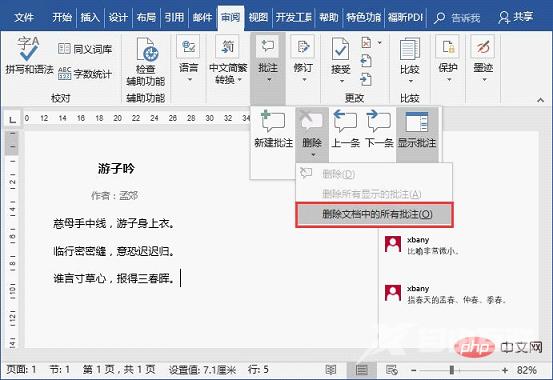Open the Compare (比较) documents tool
Screen dimensions: 553x380
pyautogui.click(x=409, y=60)
